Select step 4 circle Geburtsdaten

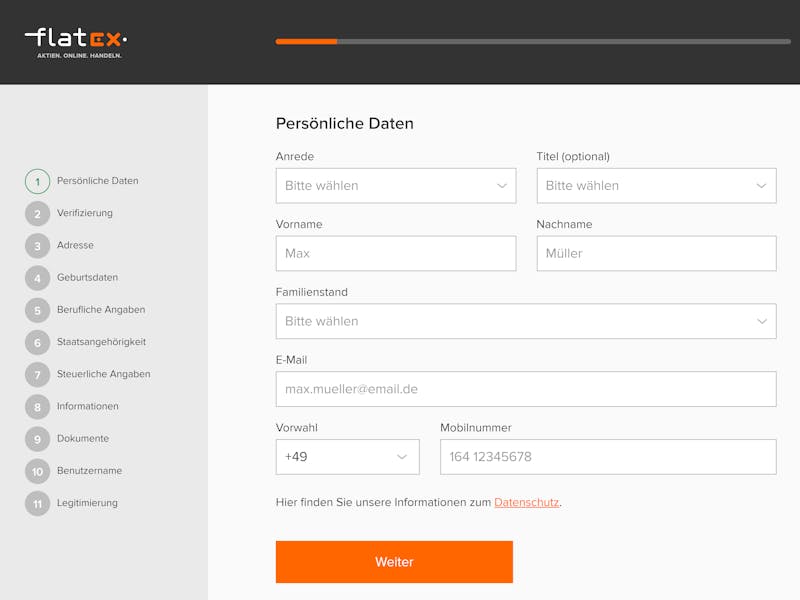(37, 278)
